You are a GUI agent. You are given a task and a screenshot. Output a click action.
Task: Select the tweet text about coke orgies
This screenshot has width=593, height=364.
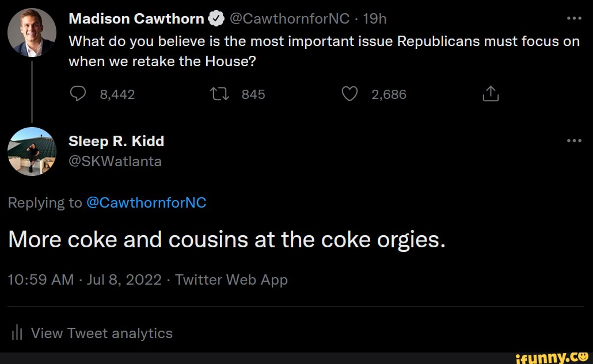(226, 239)
